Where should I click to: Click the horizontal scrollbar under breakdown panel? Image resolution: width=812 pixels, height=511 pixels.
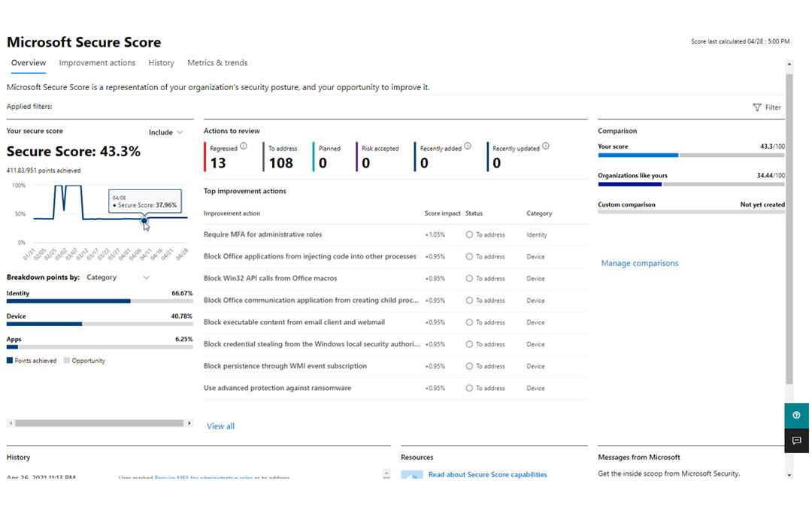pos(99,423)
